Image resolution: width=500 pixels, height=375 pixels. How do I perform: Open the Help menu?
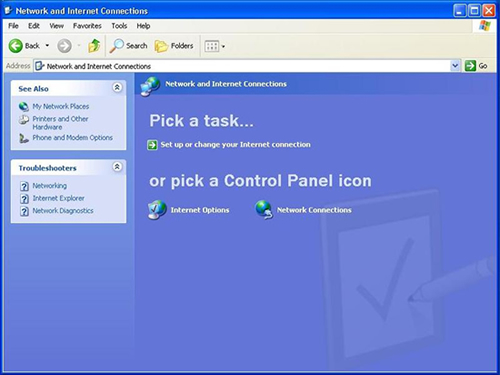(x=143, y=26)
